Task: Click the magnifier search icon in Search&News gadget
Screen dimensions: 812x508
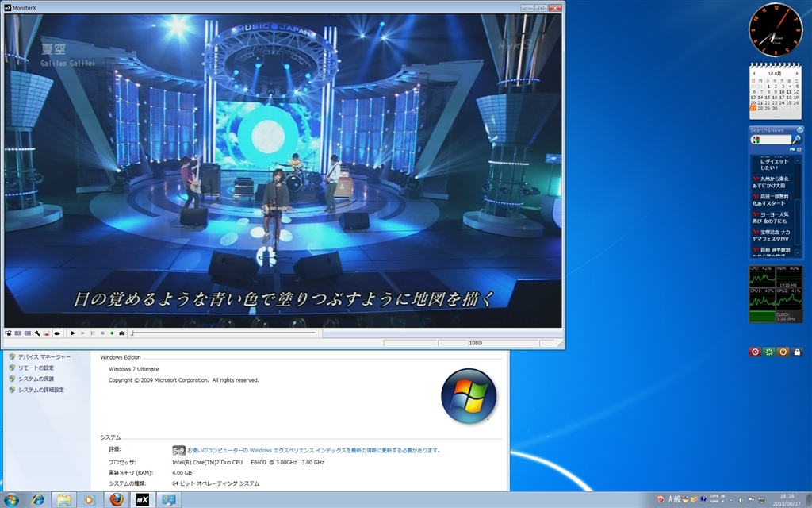Action: click(x=796, y=140)
